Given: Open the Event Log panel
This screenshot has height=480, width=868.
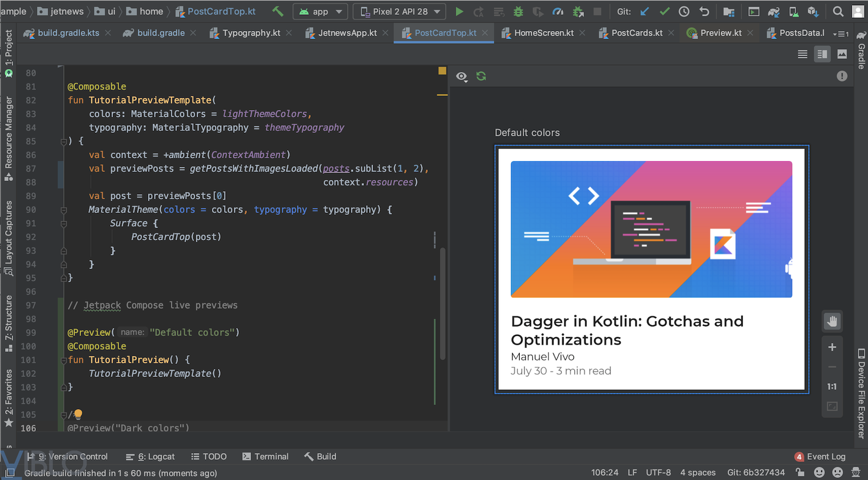Looking at the screenshot, I should tap(820, 456).
